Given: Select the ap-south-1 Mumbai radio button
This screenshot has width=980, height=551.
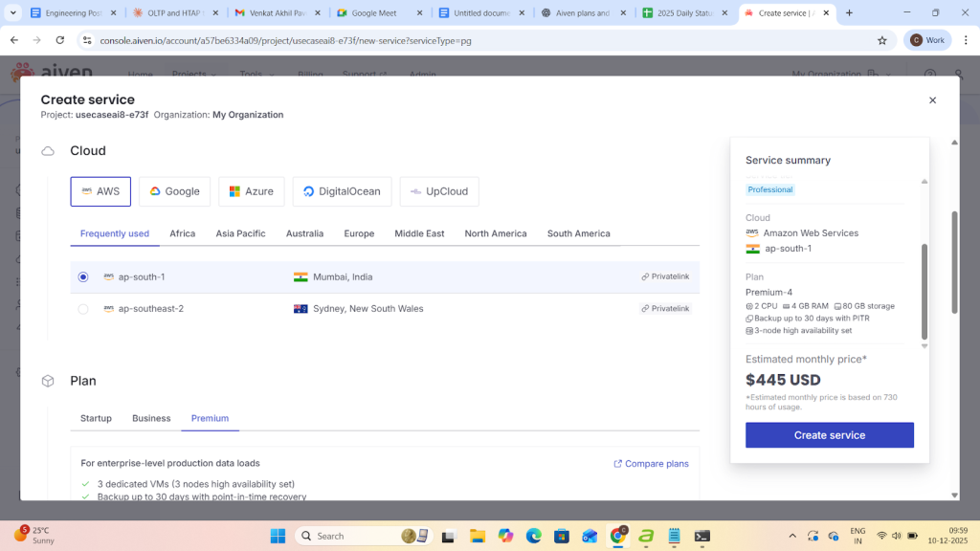Looking at the screenshot, I should coord(83,277).
